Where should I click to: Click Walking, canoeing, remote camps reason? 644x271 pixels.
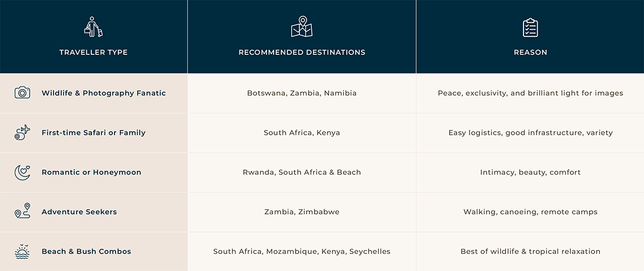click(x=530, y=212)
